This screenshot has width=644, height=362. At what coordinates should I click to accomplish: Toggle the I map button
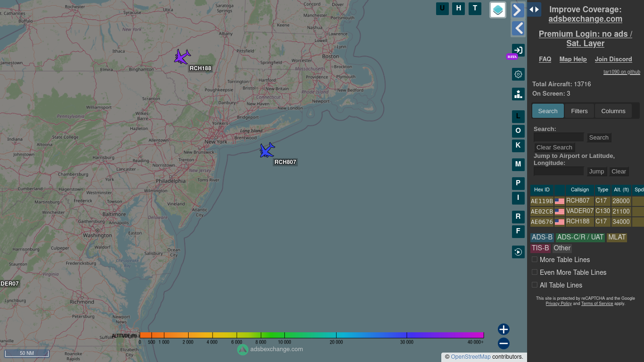click(518, 198)
